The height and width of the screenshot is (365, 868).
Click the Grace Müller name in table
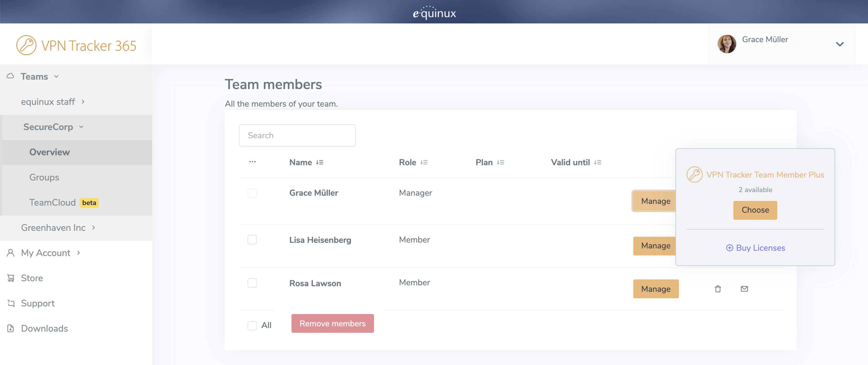(313, 193)
